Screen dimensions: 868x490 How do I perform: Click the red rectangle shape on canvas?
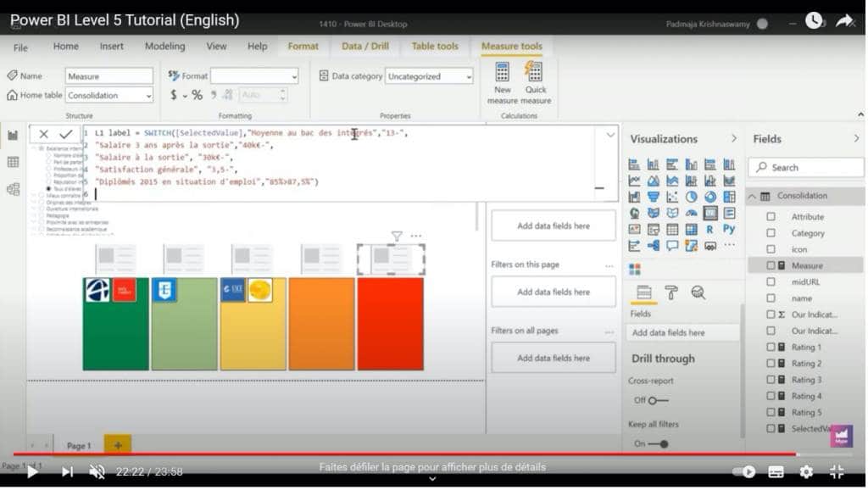click(x=390, y=325)
